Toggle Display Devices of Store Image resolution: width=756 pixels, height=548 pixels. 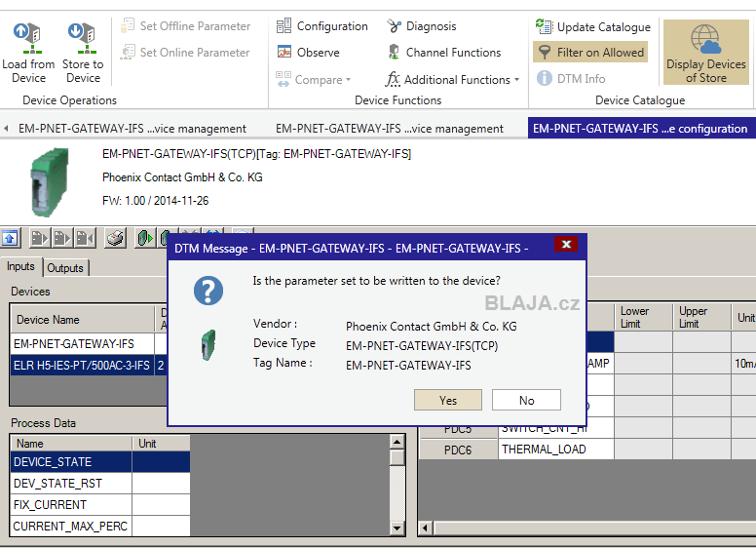click(x=706, y=52)
